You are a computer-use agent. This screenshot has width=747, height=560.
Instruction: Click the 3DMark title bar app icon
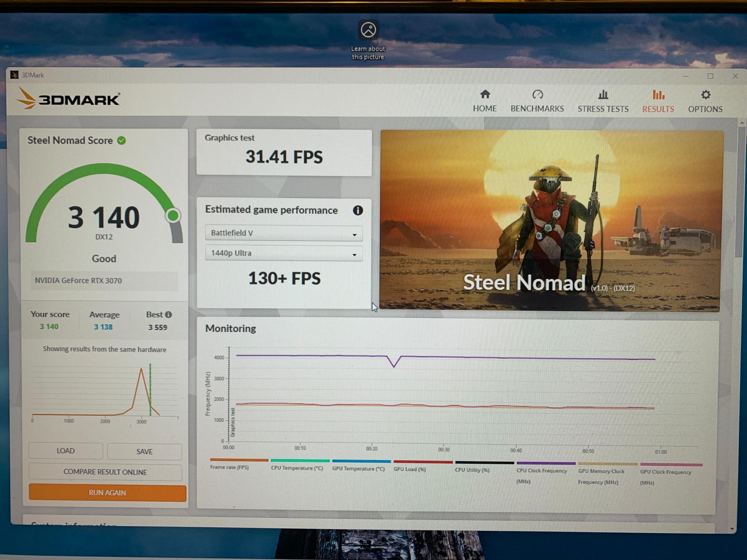[x=14, y=75]
